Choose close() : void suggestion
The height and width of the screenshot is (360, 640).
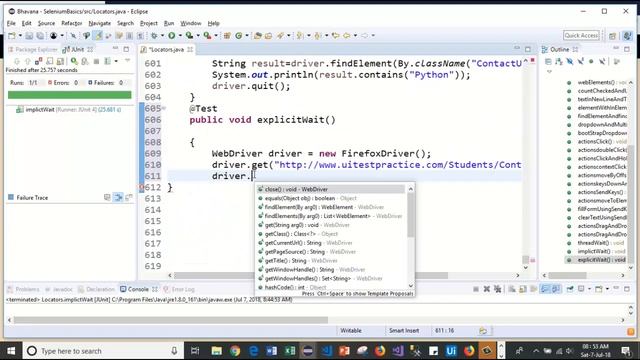click(331, 189)
